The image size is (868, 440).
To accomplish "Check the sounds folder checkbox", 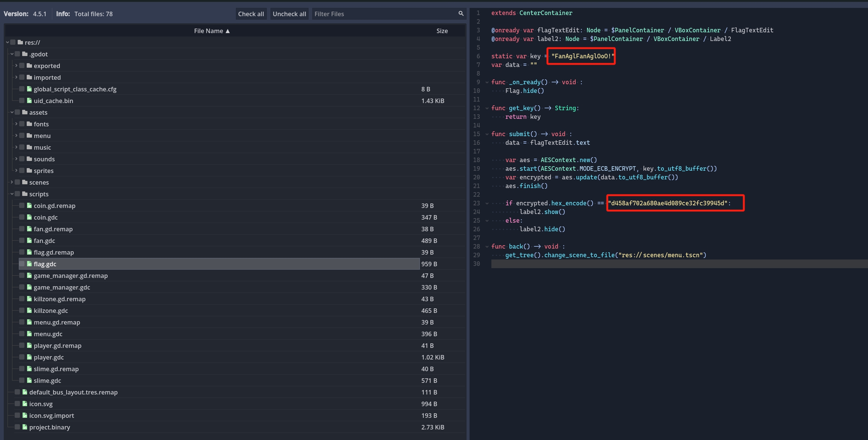I will [x=22, y=159].
